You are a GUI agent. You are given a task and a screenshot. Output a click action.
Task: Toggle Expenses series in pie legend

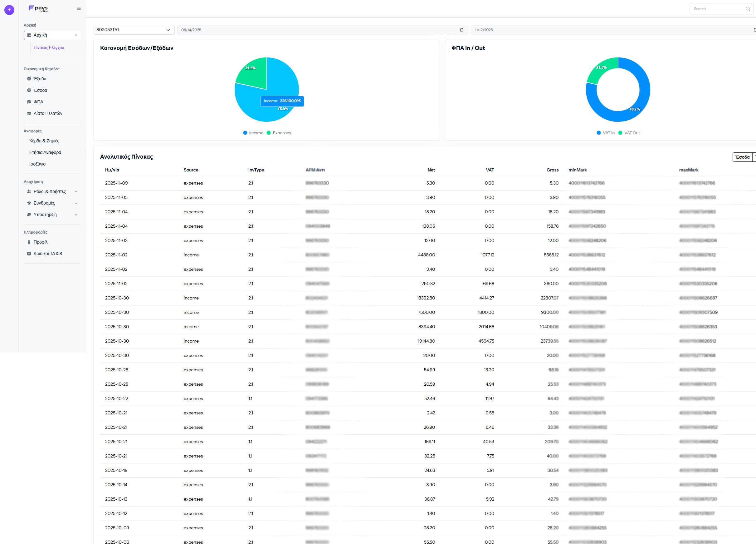point(279,133)
